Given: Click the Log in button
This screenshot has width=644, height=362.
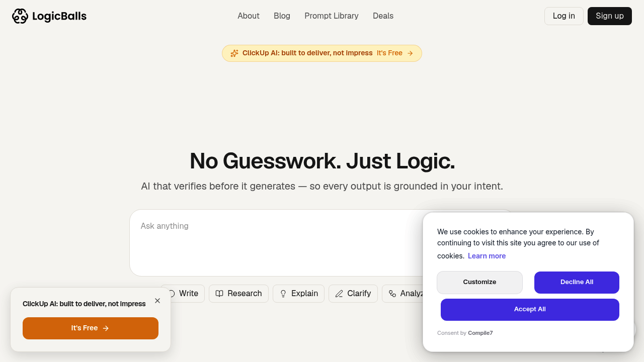Looking at the screenshot, I should click(564, 16).
